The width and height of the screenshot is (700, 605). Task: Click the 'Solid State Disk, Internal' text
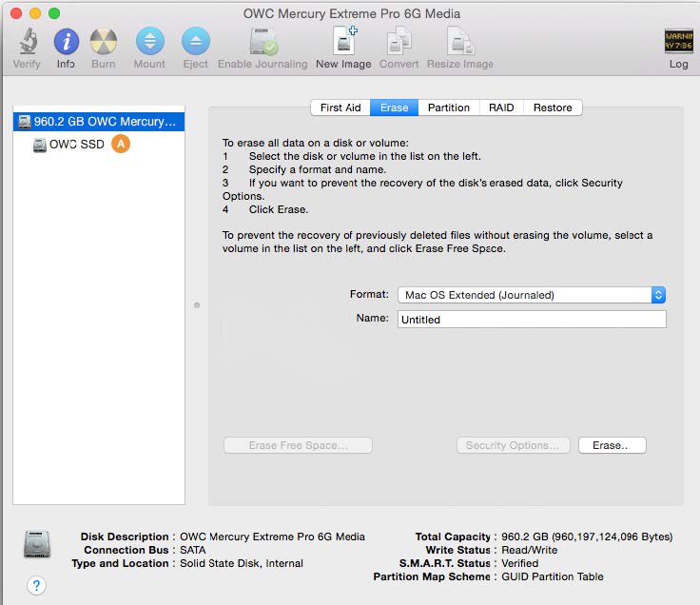coord(242,563)
